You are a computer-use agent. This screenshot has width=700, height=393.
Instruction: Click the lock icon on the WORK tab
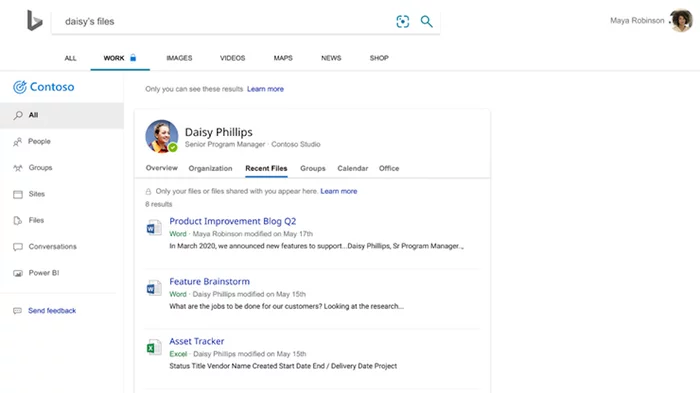pos(133,58)
